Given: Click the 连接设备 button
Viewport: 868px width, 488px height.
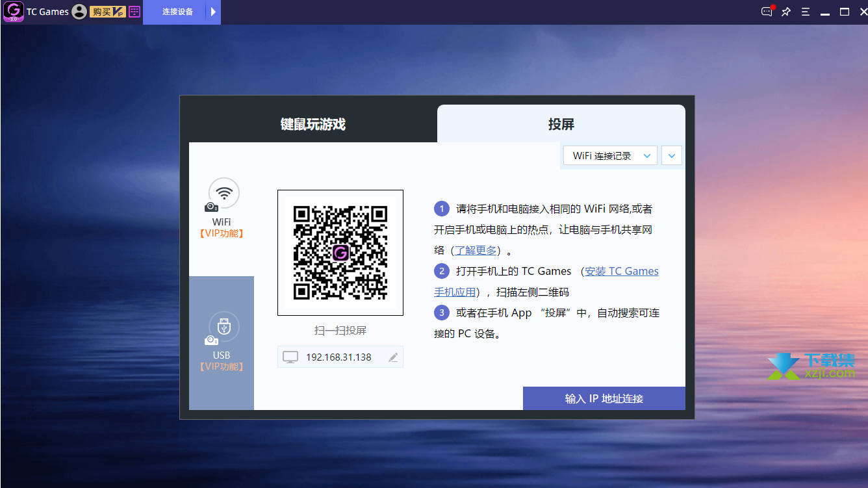Looking at the screenshot, I should click(177, 12).
